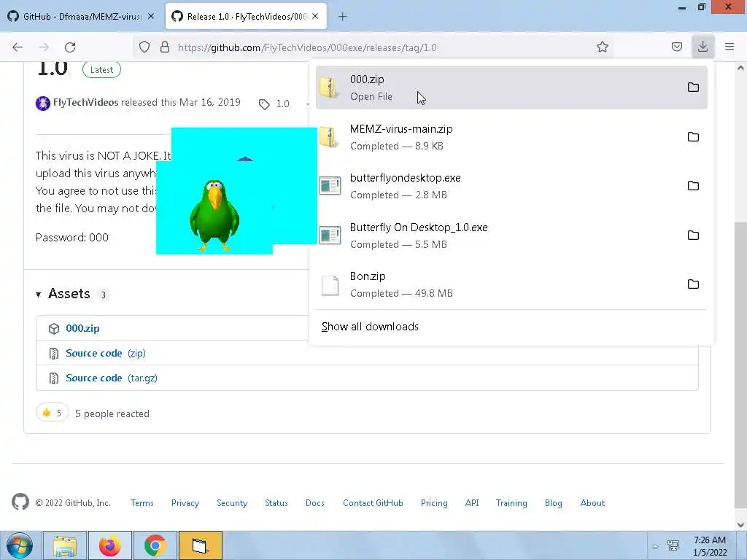Open the Windows Start menu
Viewport: 747px width, 560px height.
20,545
